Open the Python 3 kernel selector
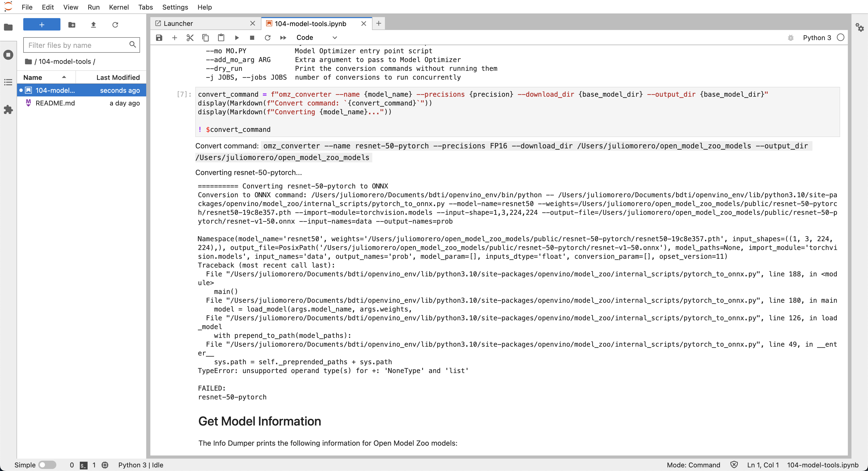This screenshot has height=471, width=868. [817, 37]
